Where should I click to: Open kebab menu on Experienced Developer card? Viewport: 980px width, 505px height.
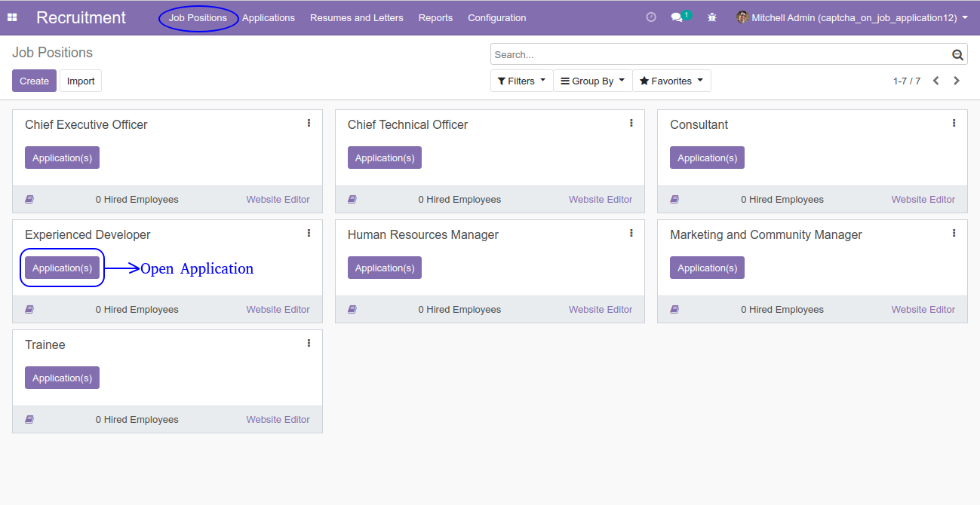point(309,233)
